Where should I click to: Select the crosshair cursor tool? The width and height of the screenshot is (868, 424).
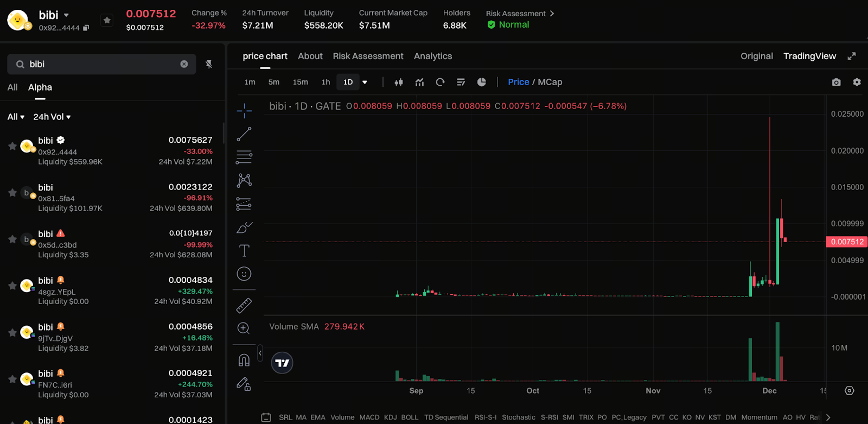pyautogui.click(x=244, y=111)
